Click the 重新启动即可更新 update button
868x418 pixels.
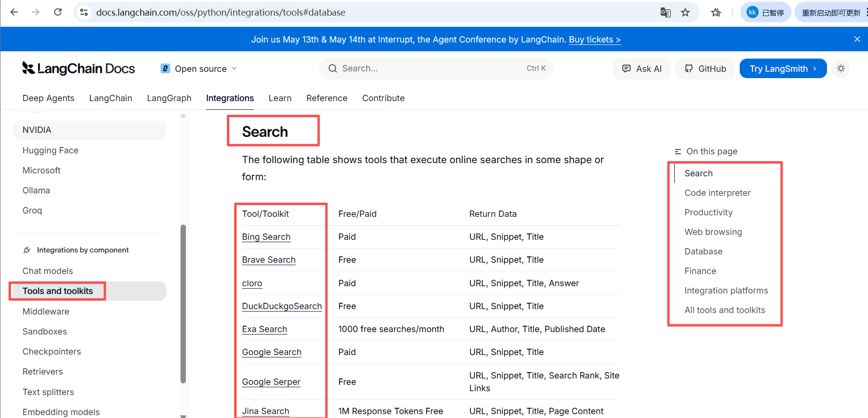[831, 13]
